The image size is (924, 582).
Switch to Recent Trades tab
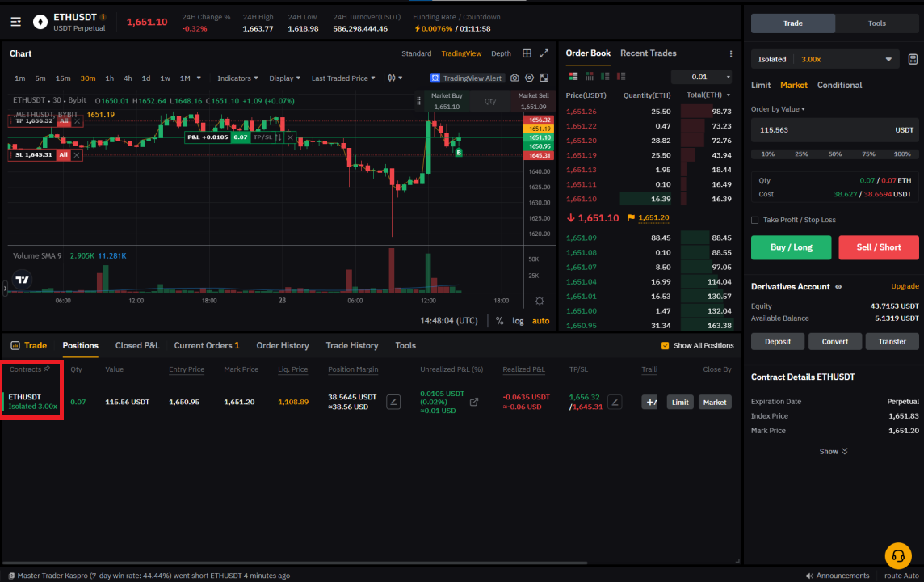[x=649, y=53]
